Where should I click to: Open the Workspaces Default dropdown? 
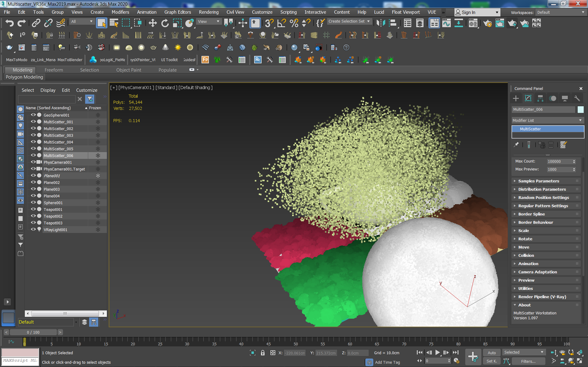(561, 12)
